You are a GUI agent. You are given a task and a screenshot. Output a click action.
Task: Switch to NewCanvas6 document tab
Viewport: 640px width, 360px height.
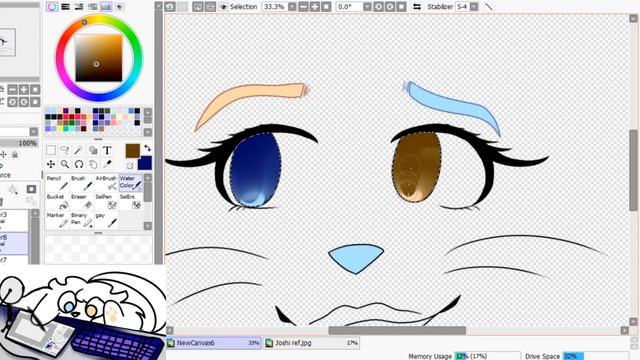[213, 343]
